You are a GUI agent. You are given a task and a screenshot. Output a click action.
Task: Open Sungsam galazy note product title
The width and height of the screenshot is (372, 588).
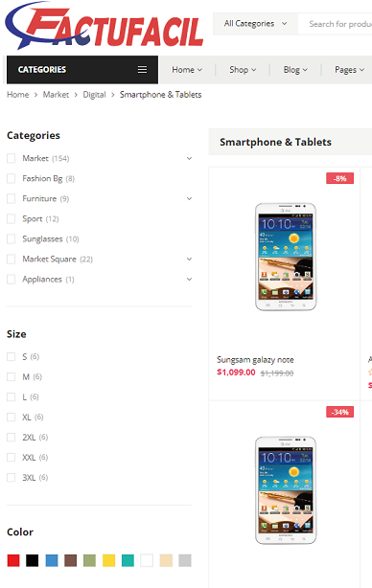(x=255, y=360)
